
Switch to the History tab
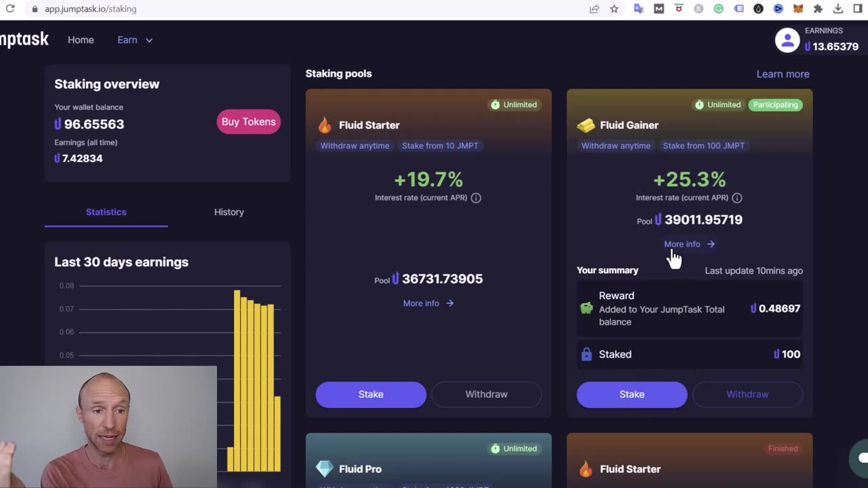pos(229,212)
